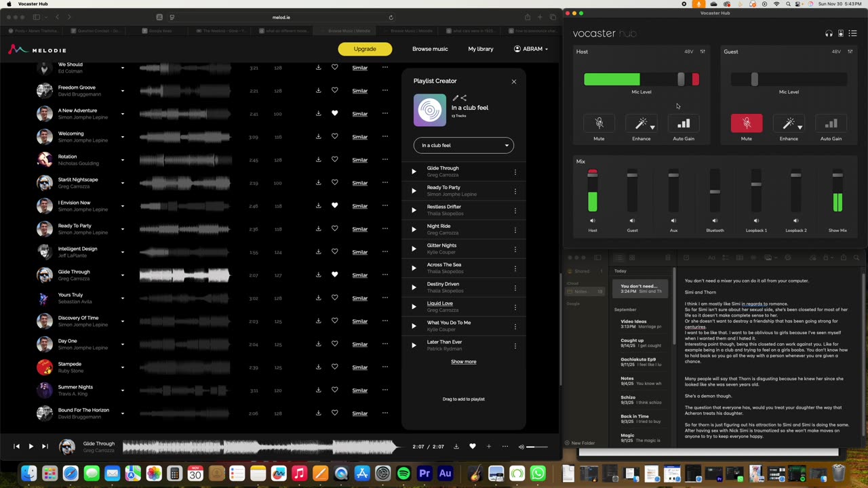Open more options for Starlit Nightscape
Image resolution: width=868 pixels, height=488 pixels.
click(385, 182)
